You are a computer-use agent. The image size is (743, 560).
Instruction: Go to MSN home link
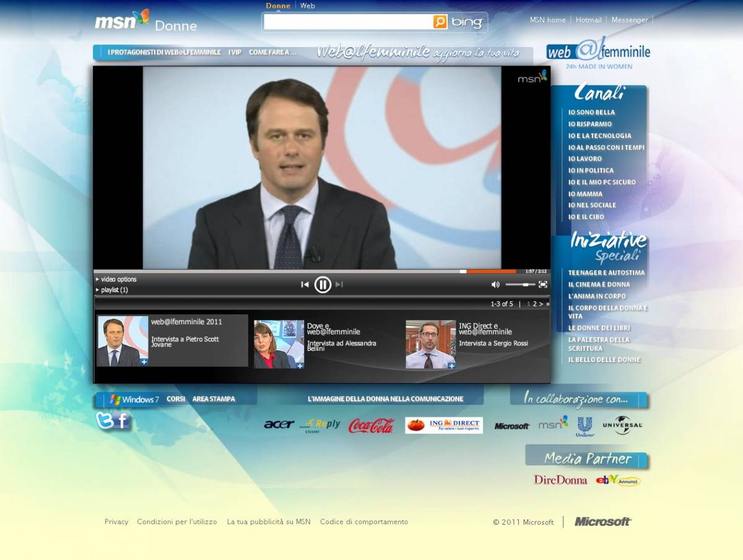(x=548, y=20)
